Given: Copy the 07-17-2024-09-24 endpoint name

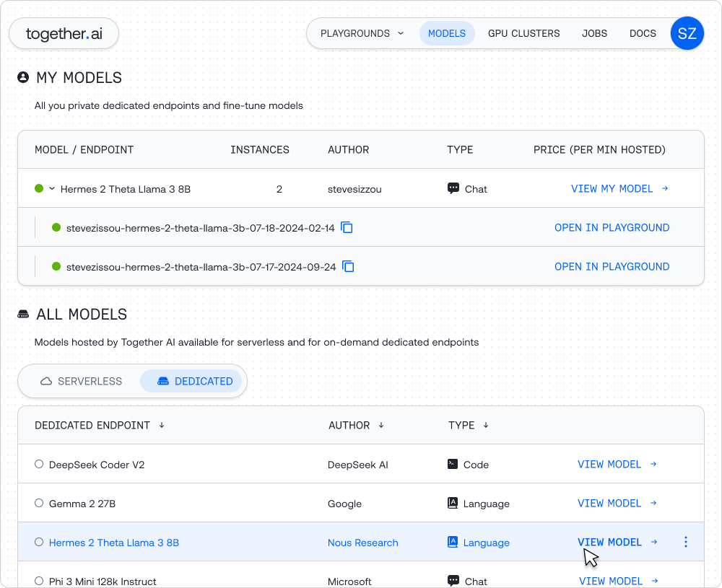Looking at the screenshot, I should click(348, 267).
